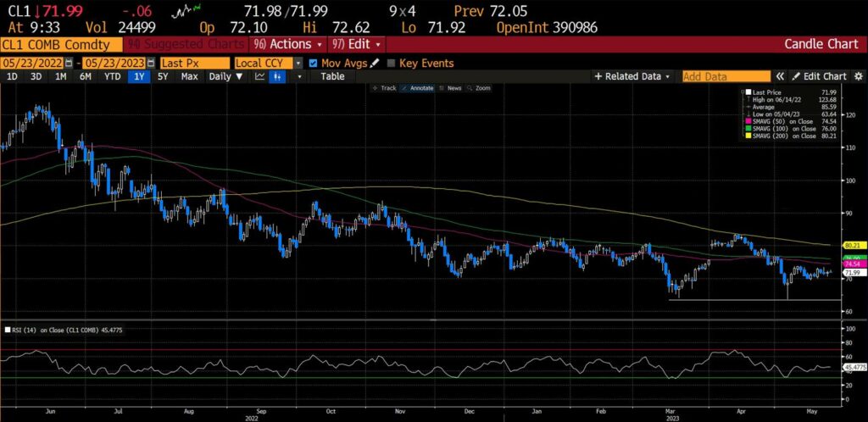
Task: Open the News overlay tool
Action: coord(450,88)
